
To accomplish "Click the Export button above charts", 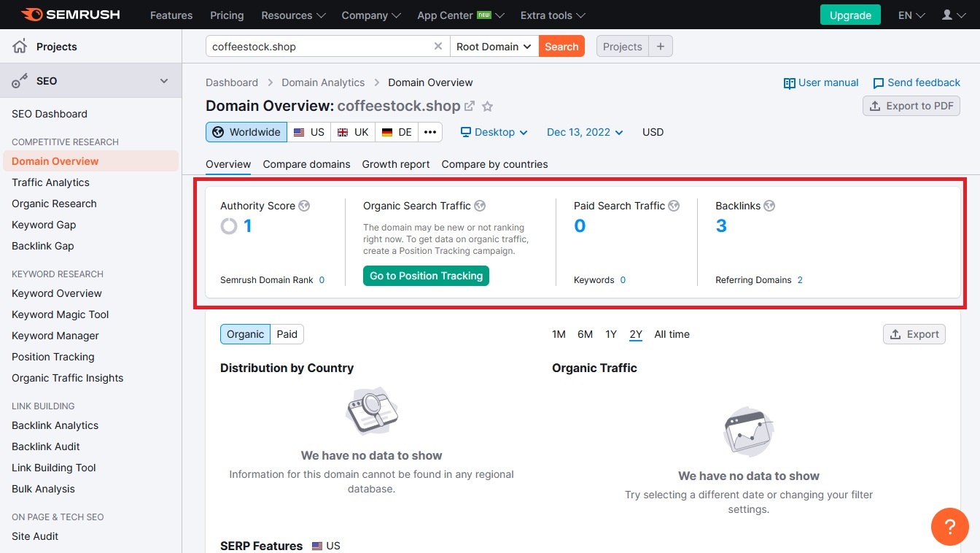I will 914,334.
